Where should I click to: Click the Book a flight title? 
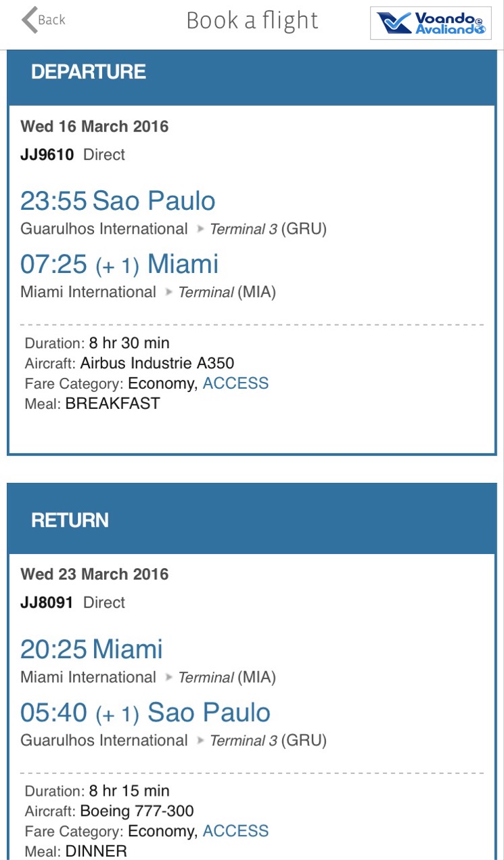(252, 21)
